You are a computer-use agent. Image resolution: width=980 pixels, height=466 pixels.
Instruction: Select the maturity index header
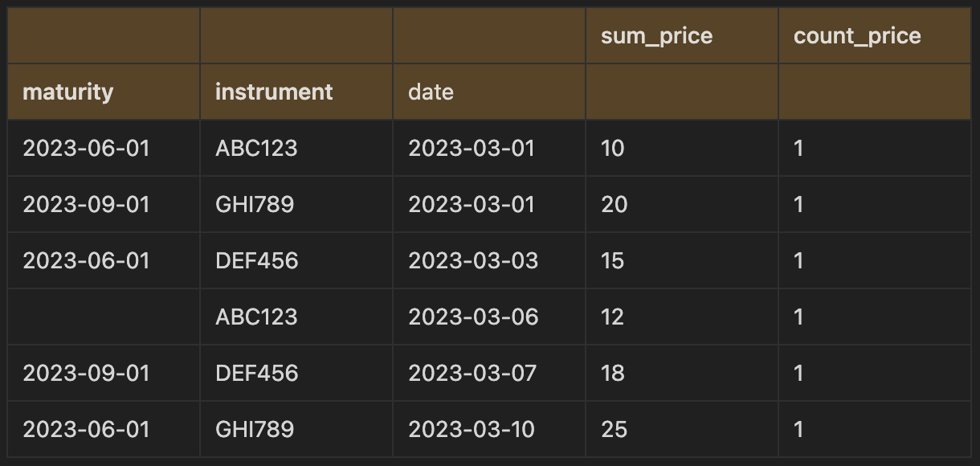[x=104, y=92]
